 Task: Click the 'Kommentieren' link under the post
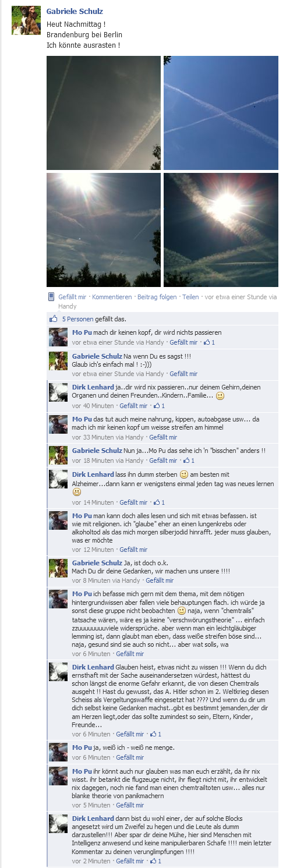[x=112, y=297]
